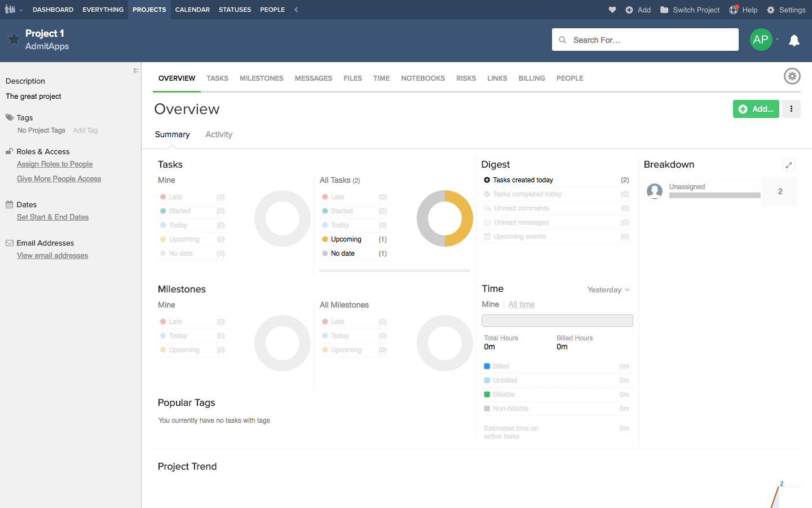
Task: Open the project settings gear
Action: (x=792, y=76)
